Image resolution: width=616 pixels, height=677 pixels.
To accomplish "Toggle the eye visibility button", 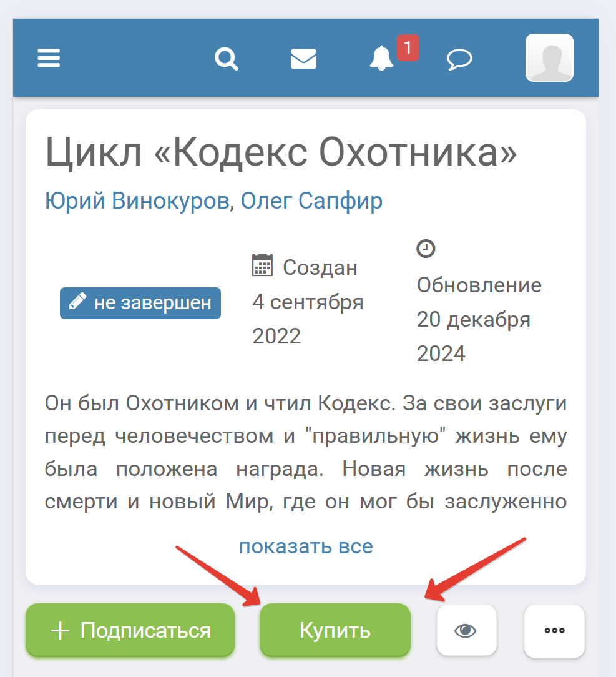I will pos(466,630).
